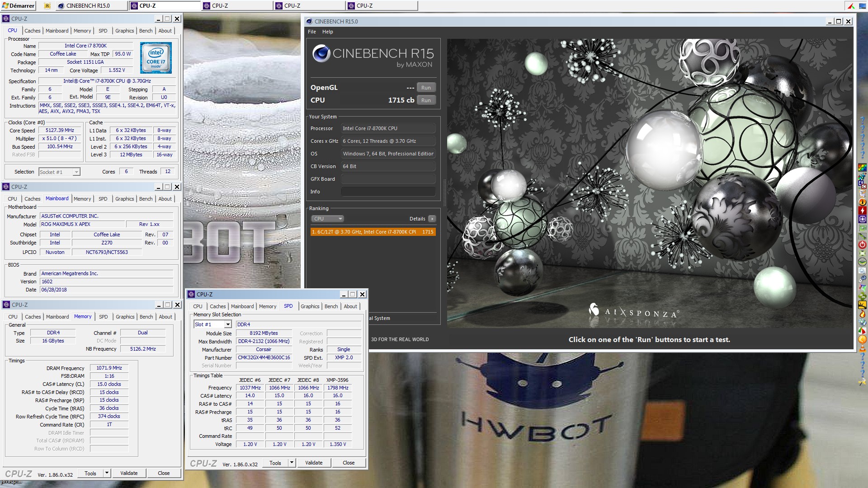Viewport: 868px width, 488px height.
Task: Run the CPU benchmark test
Action: click(x=426, y=100)
